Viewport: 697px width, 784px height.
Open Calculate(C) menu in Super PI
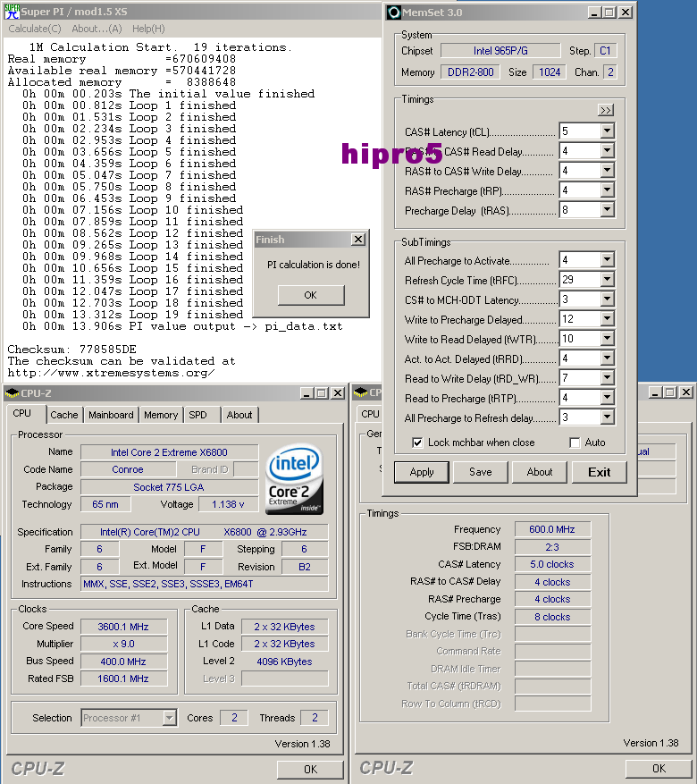click(35, 29)
